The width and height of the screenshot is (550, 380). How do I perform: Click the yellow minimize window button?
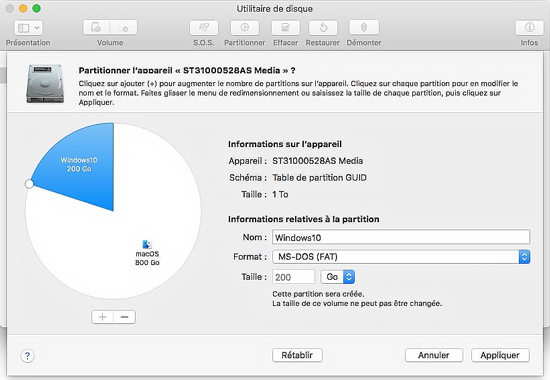point(23,8)
